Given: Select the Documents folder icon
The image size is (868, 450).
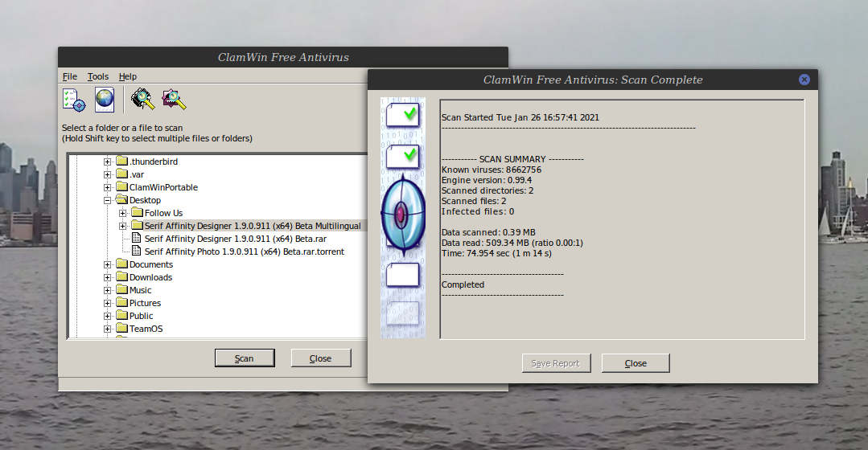Looking at the screenshot, I should pyautogui.click(x=121, y=264).
